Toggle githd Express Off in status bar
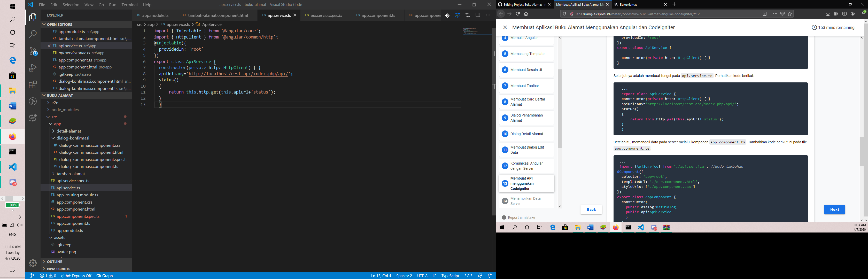 point(76,276)
